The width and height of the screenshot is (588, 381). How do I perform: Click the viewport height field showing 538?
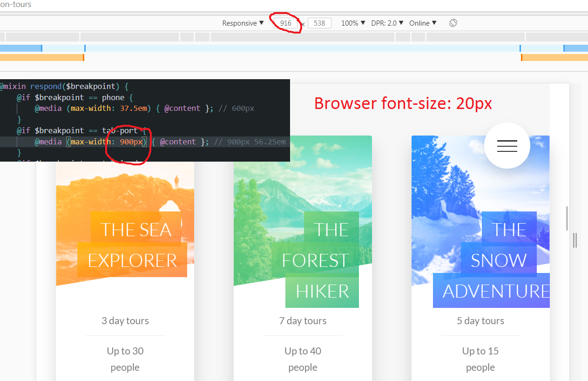click(319, 23)
